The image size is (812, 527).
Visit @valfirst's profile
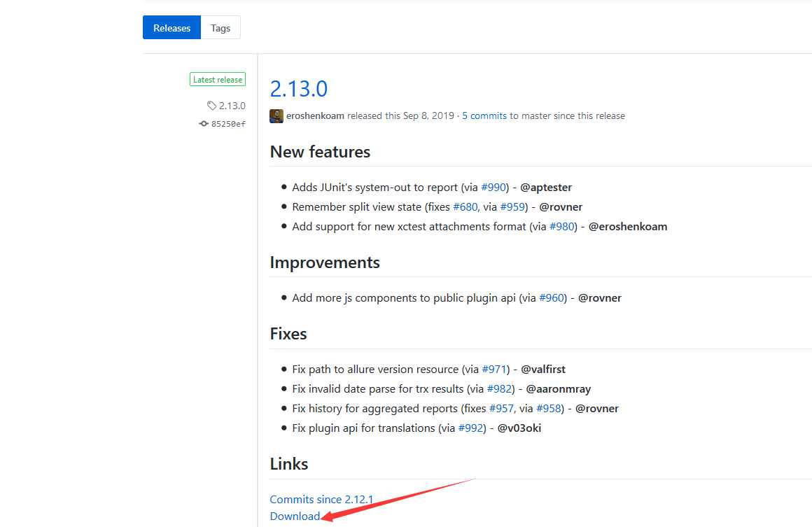point(543,370)
